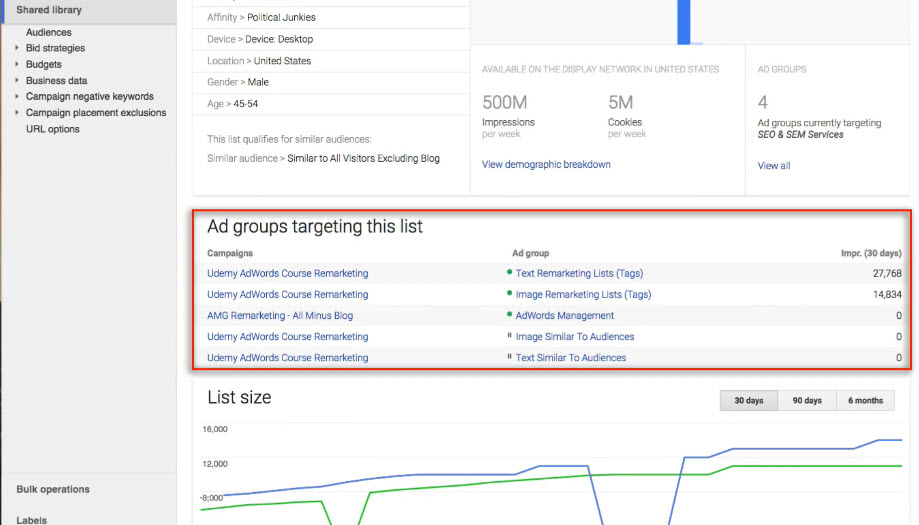
Task: Click enabled status dot beside AdWords Management
Action: [x=509, y=315]
